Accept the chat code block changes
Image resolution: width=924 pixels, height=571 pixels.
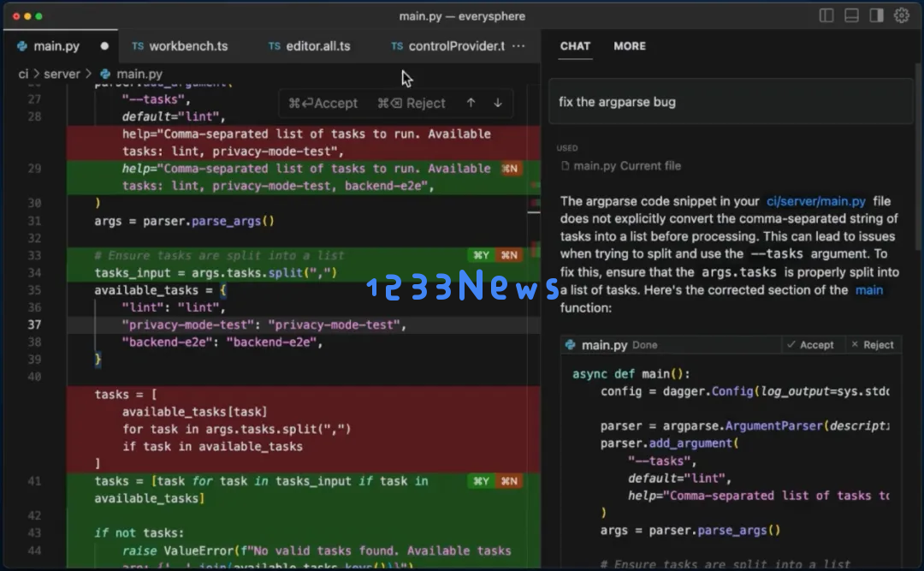[810, 344]
